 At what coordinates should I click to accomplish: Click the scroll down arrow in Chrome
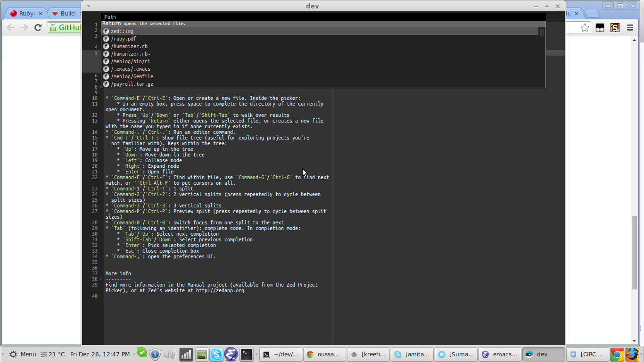pyautogui.click(x=634, y=341)
